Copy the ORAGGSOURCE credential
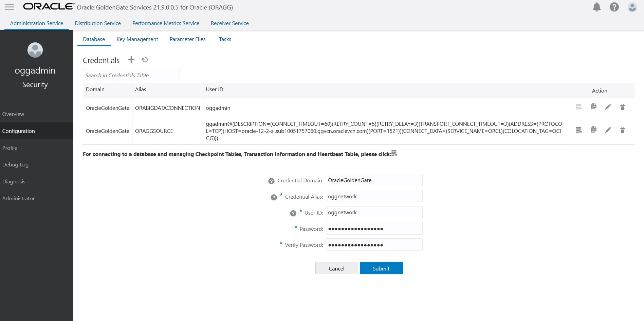Viewport: 644px width, 321px height. (x=593, y=129)
